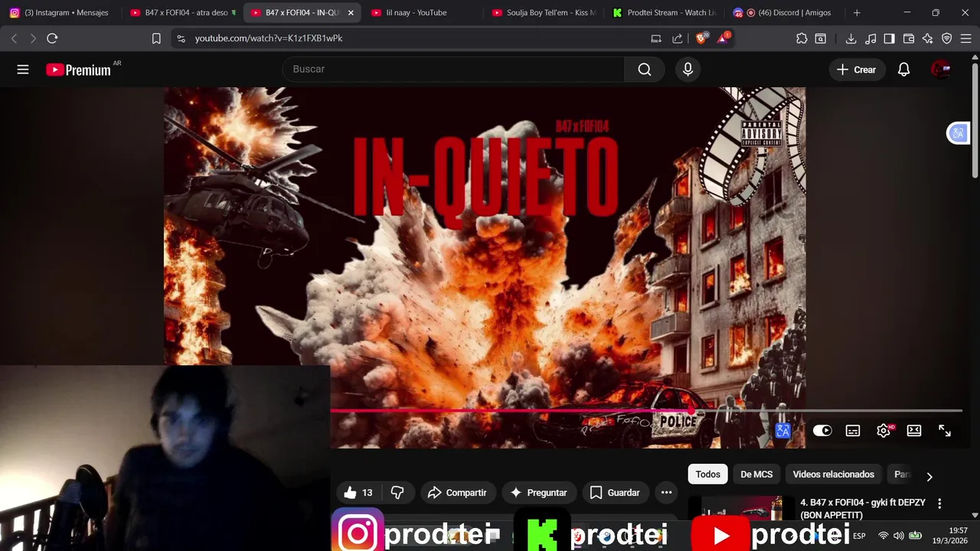Open taskbar volume icon
Viewport: 980px width, 551px height.
click(x=898, y=536)
